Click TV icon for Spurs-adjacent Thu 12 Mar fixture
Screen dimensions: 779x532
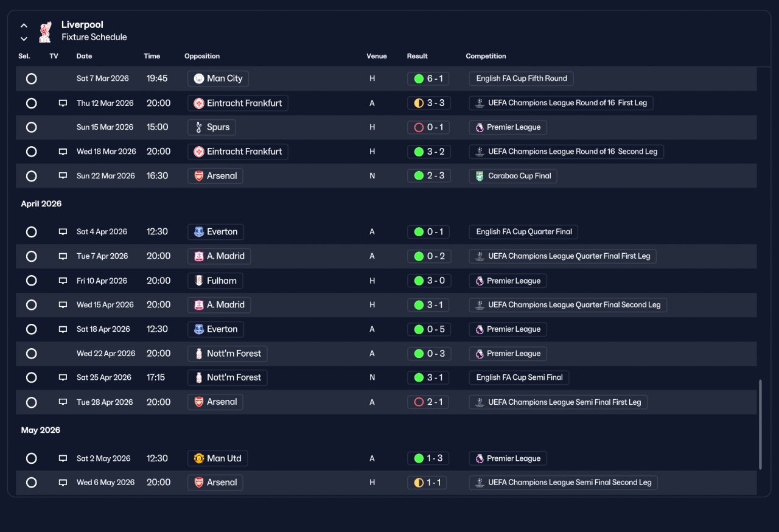point(63,103)
